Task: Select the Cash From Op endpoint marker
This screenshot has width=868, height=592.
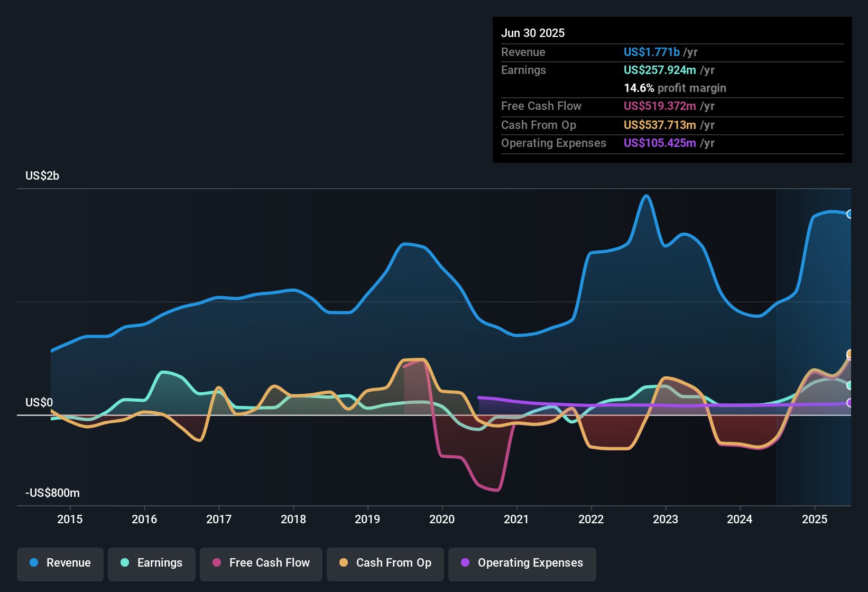Action: pyautogui.click(x=850, y=354)
